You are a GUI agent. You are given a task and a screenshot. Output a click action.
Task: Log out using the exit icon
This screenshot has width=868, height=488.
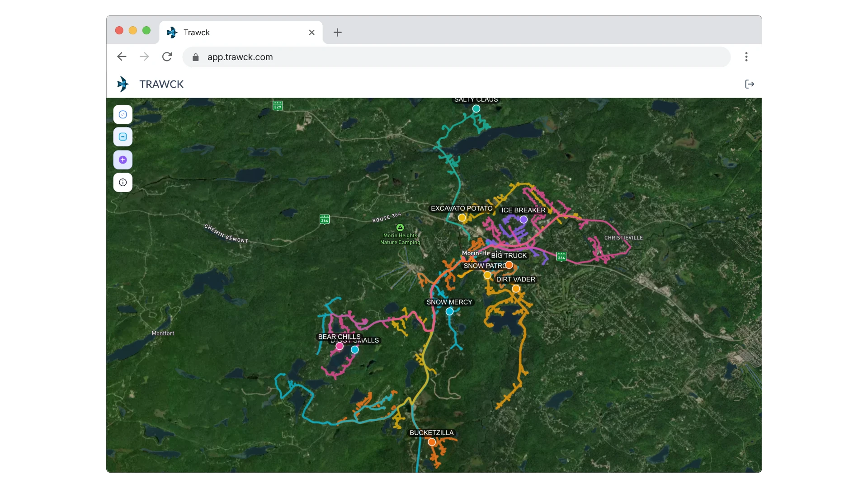[749, 84]
